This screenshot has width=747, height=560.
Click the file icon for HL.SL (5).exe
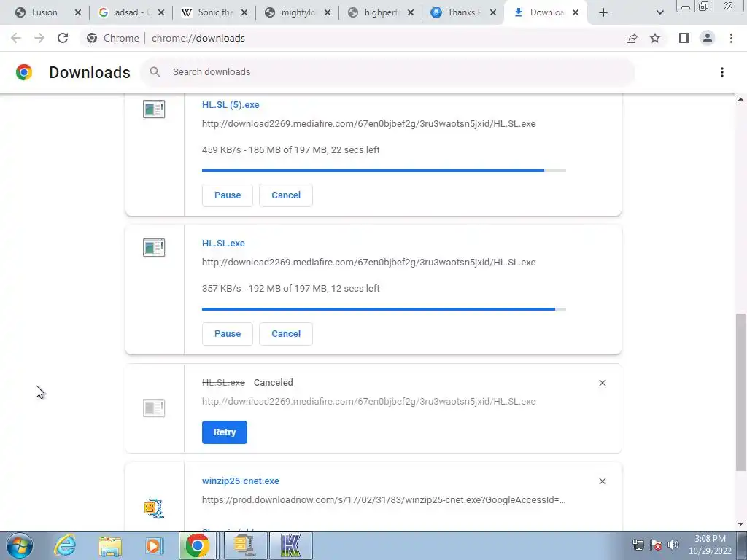tap(154, 109)
